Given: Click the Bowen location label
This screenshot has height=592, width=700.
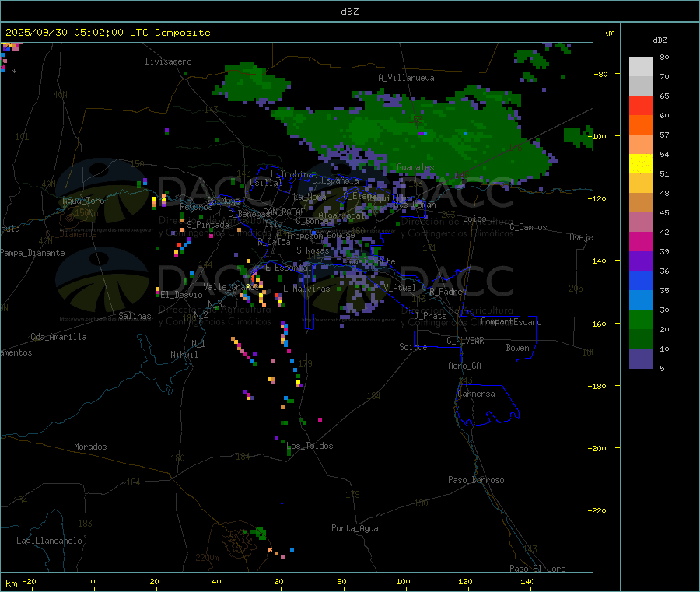Looking at the screenshot, I should pyautogui.click(x=517, y=348).
